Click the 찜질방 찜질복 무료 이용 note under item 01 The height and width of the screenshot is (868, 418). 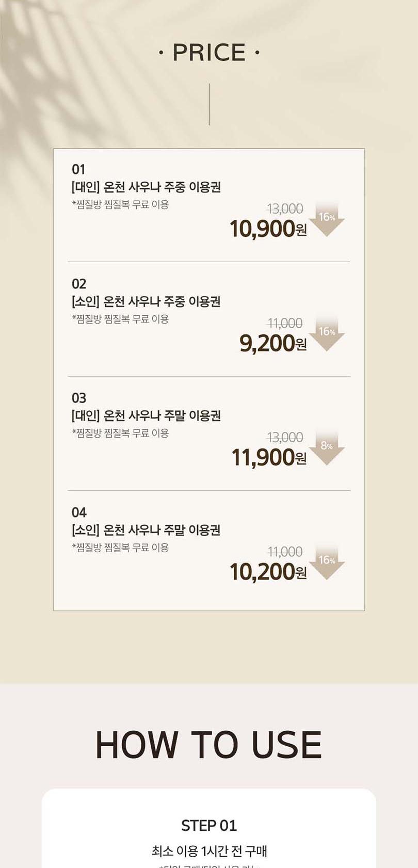pyautogui.click(x=120, y=204)
